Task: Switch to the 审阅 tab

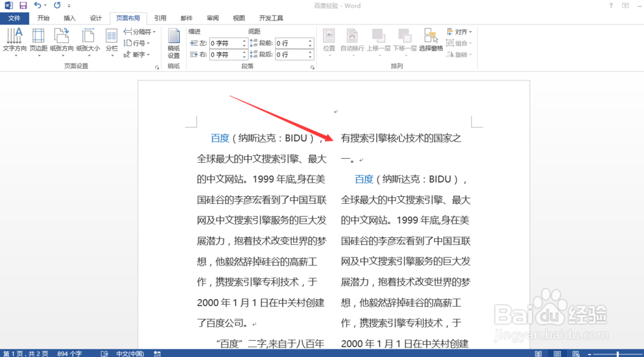Action: click(x=213, y=18)
